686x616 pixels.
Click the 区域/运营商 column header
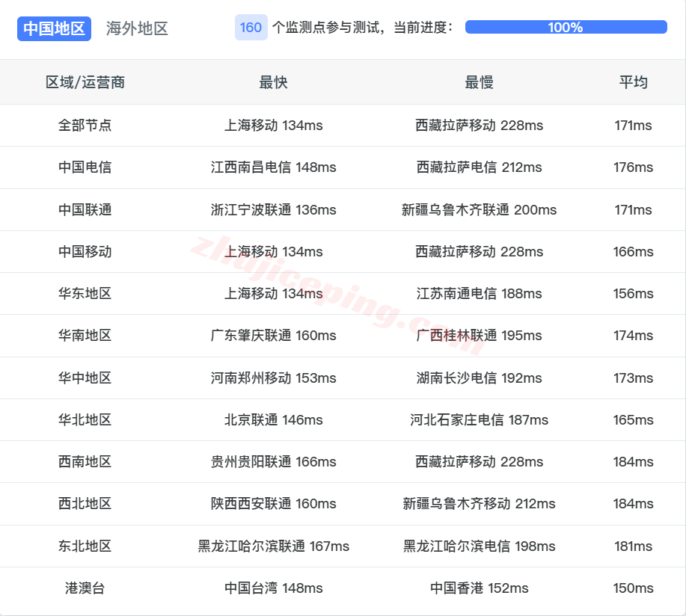(85, 82)
